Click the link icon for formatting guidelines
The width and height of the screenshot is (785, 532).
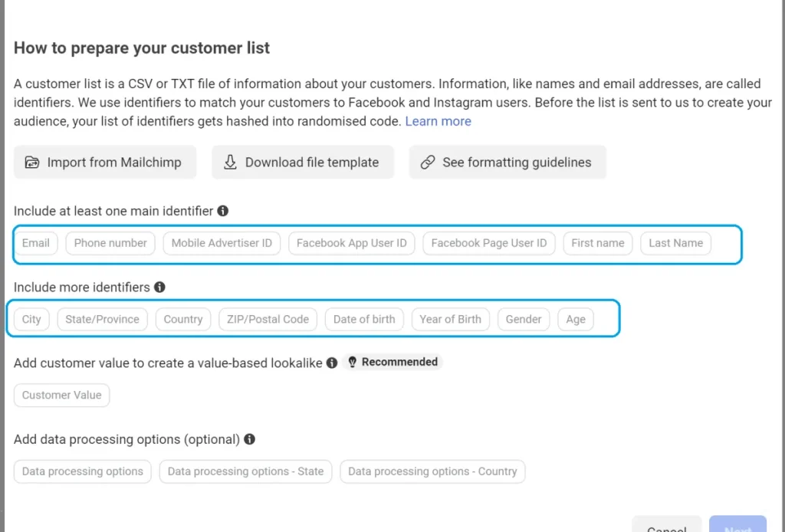pyautogui.click(x=428, y=163)
